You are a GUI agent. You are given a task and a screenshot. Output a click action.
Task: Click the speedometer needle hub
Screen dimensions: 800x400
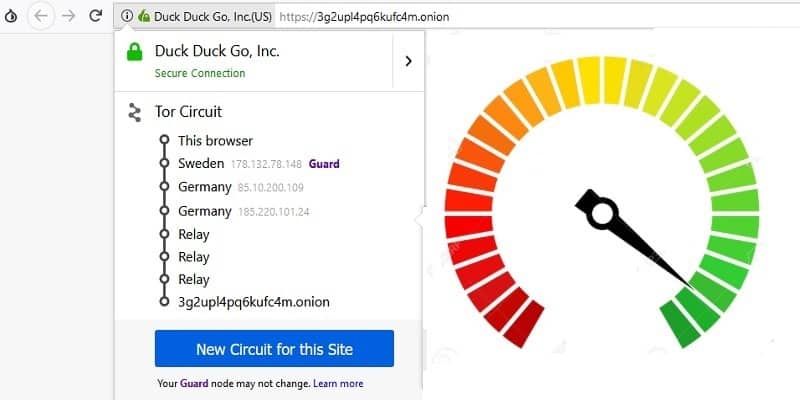(x=602, y=212)
